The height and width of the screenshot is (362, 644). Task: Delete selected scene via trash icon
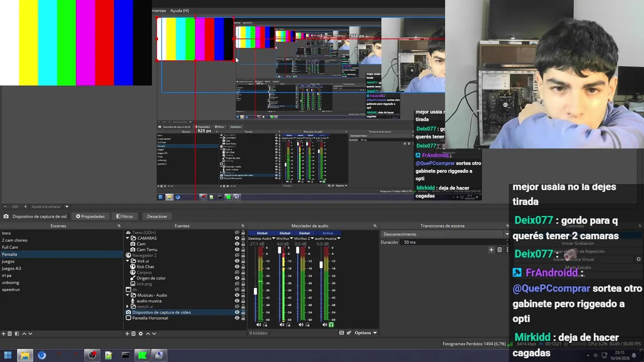[x=10, y=334]
